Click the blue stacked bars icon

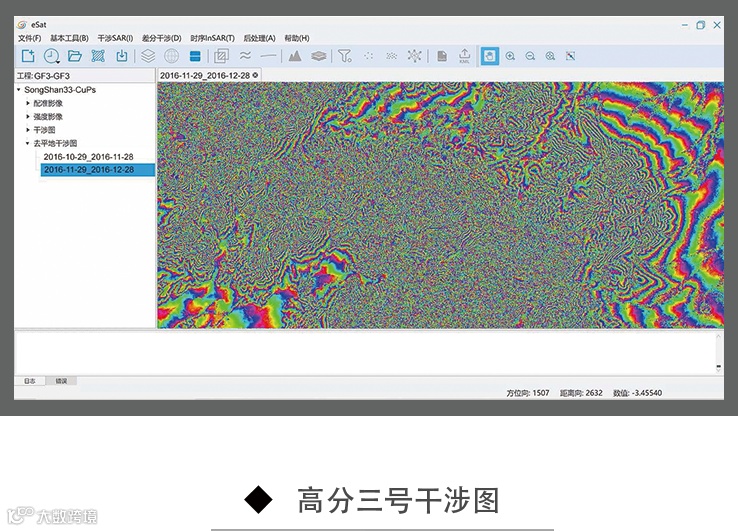click(195, 56)
